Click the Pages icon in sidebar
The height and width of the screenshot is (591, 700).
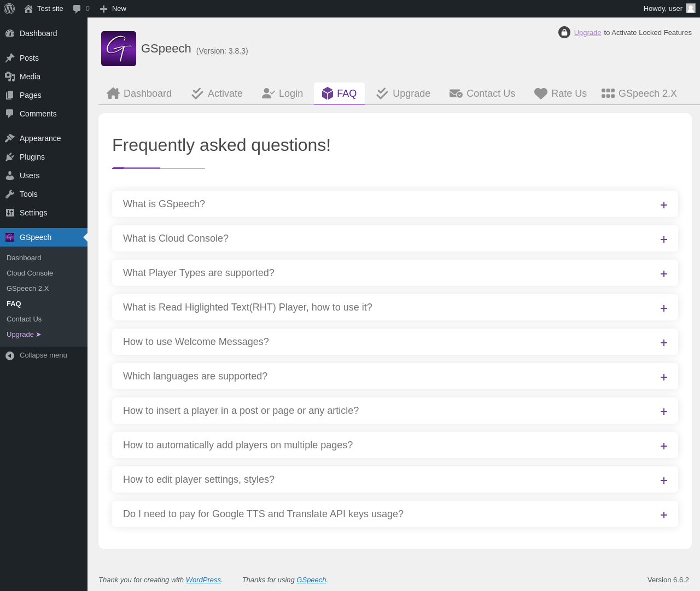pyautogui.click(x=10, y=95)
